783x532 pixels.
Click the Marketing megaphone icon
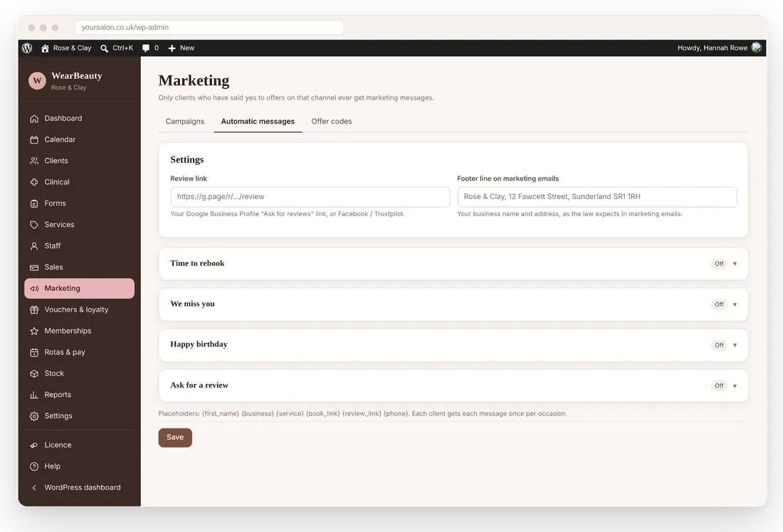click(34, 289)
